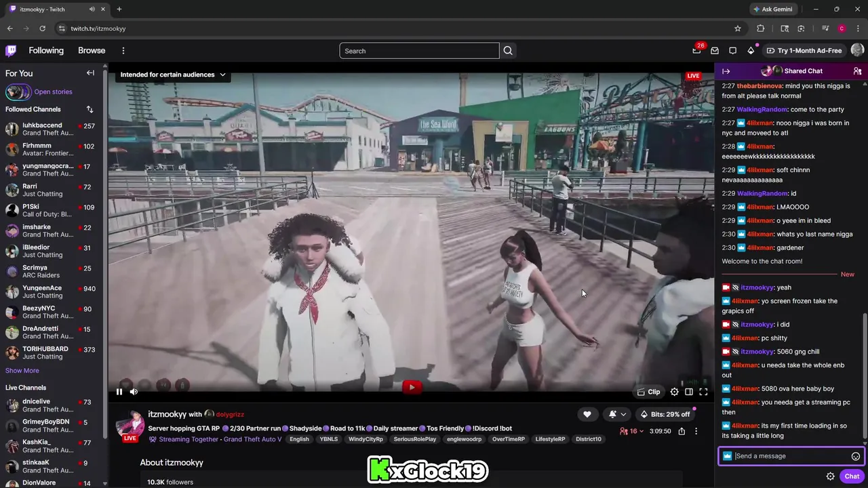
Task: Open the community users list icon in chat
Action: pyautogui.click(x=857, y=71)
